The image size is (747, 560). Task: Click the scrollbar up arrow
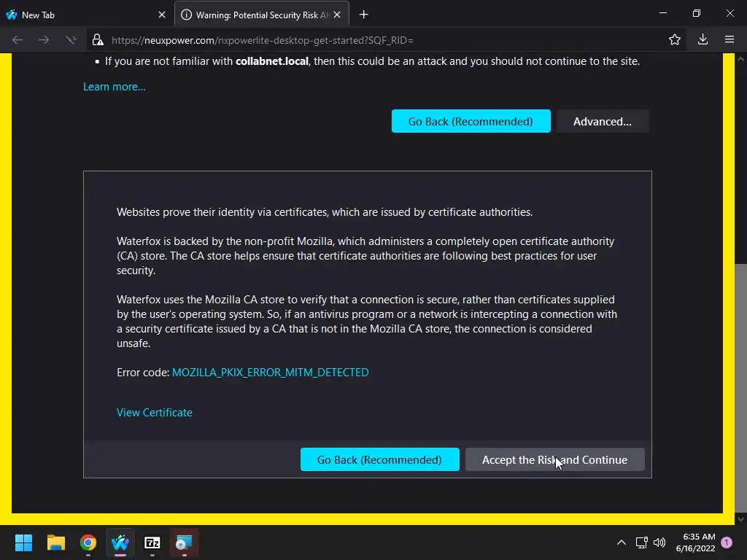click(x=740, y=60)
